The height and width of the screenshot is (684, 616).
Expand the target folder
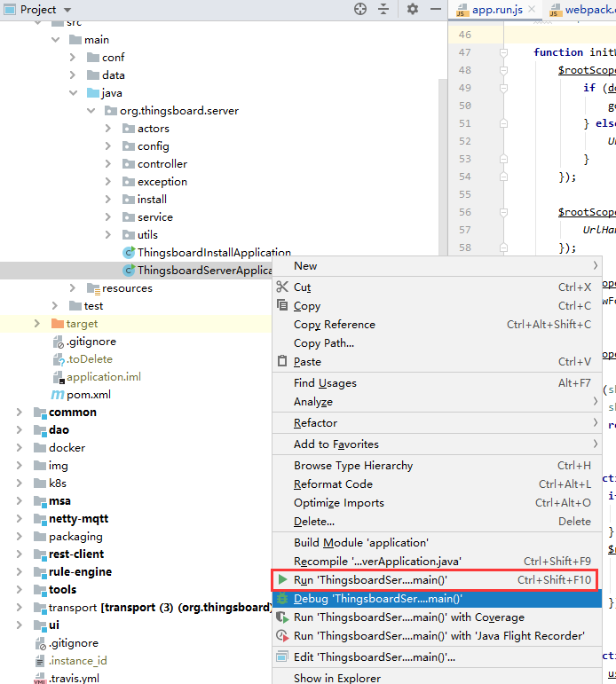(x=37, y=324)
